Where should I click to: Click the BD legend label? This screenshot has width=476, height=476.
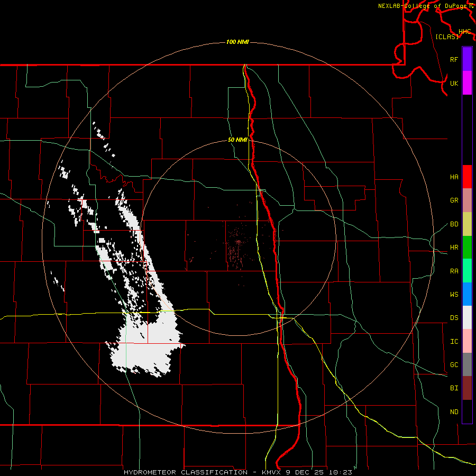tap(454, 224)
